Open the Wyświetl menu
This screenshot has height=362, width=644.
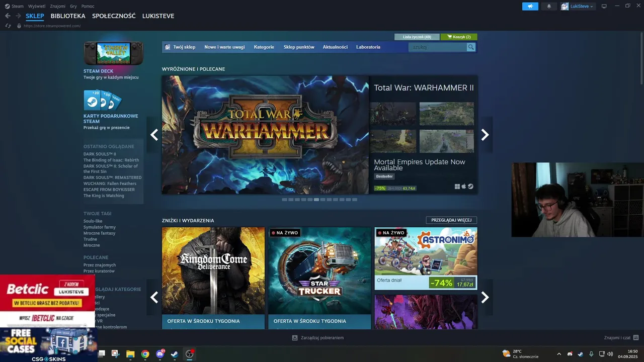[36, 6]
